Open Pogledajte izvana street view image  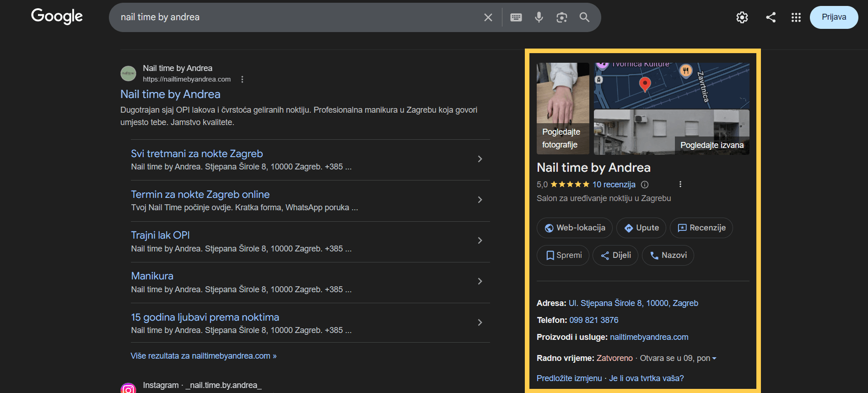point(671,132)
